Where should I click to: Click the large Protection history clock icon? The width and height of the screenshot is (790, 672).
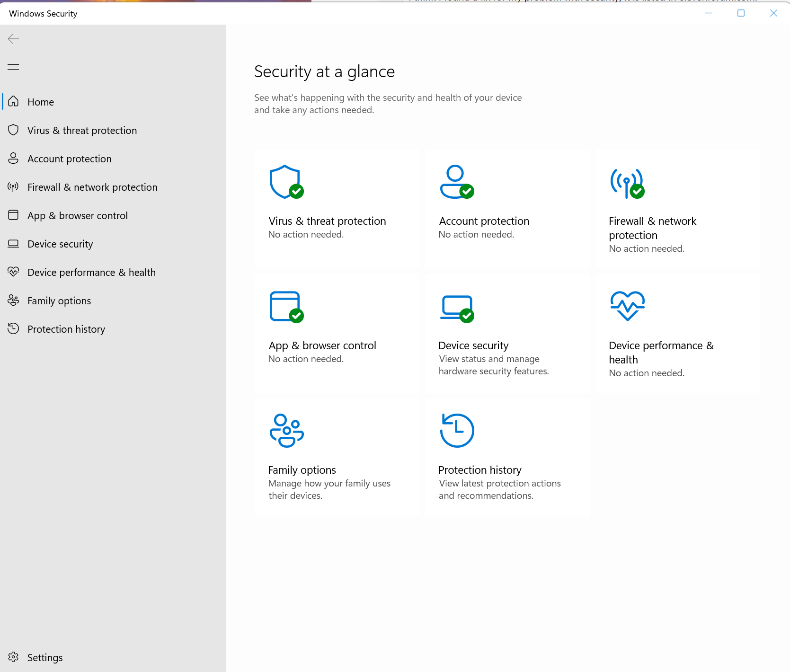457,430
